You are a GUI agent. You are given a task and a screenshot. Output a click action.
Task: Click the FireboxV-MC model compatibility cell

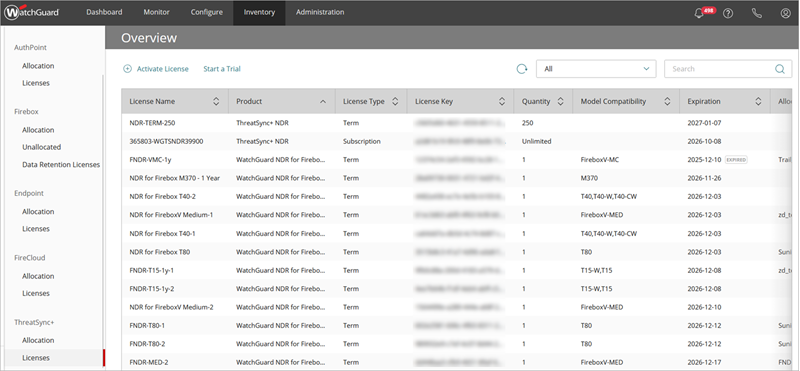click(600, 160)
